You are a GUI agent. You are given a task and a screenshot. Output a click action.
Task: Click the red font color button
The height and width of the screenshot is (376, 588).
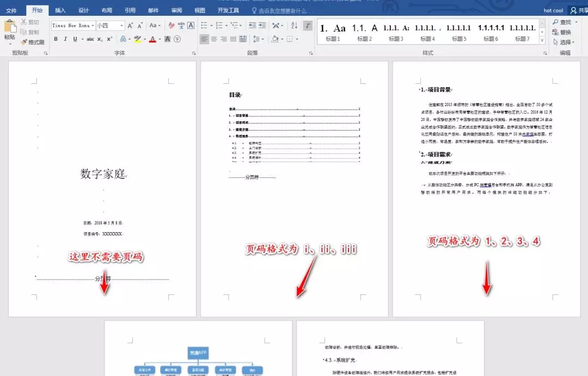[x=152, y=39]
